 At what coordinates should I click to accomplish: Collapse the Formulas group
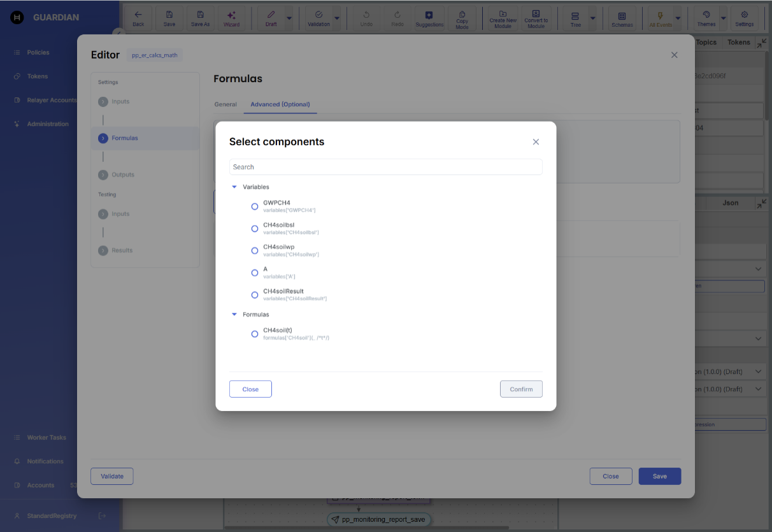tap(234, 315)
